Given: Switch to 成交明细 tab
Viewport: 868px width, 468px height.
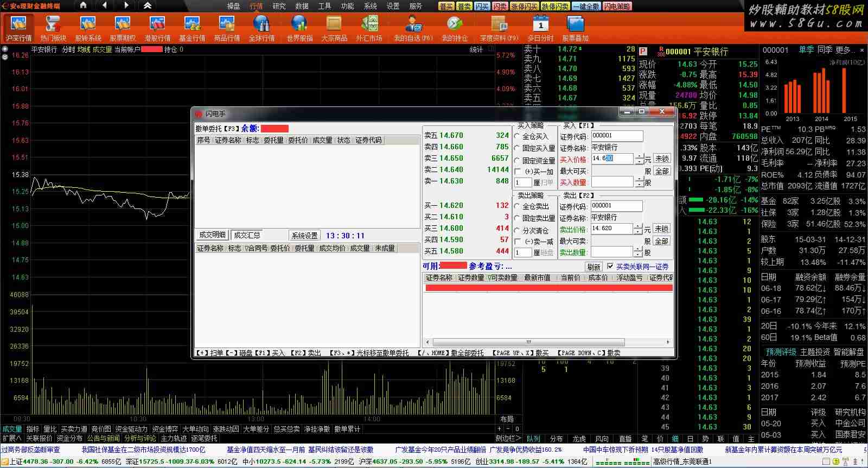Looking at the screenshot, I should tap(213, 235).
